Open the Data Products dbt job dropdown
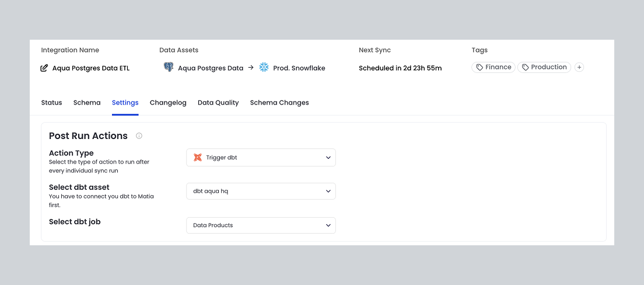This screenshot has width=644, height=285. point(261,225)
